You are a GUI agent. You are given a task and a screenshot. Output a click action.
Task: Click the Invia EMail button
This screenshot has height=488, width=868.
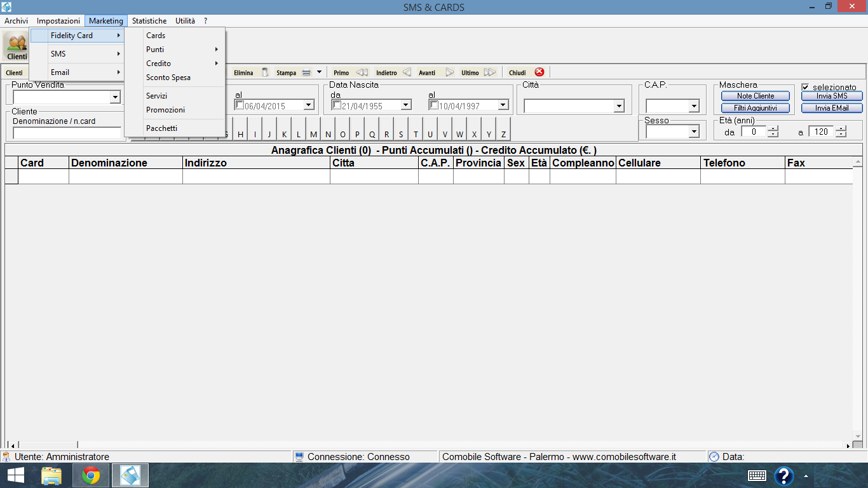(x=832, y=108)
